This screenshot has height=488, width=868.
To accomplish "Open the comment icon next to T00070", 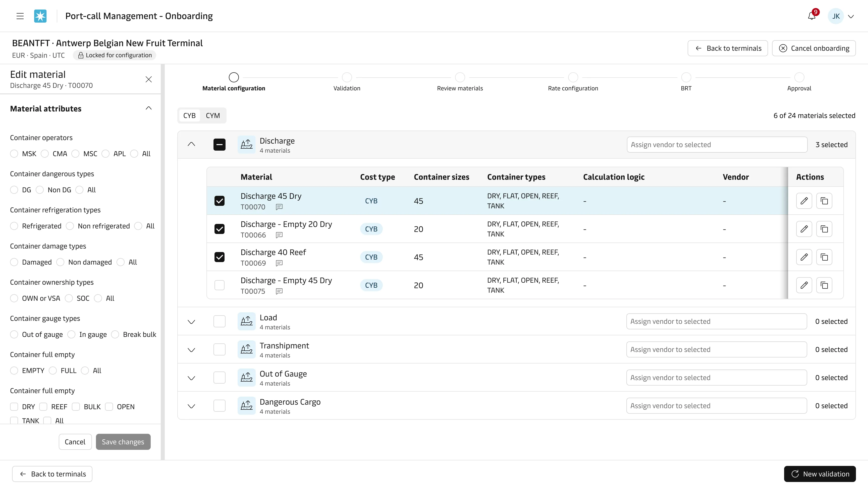I will (279, 207).
